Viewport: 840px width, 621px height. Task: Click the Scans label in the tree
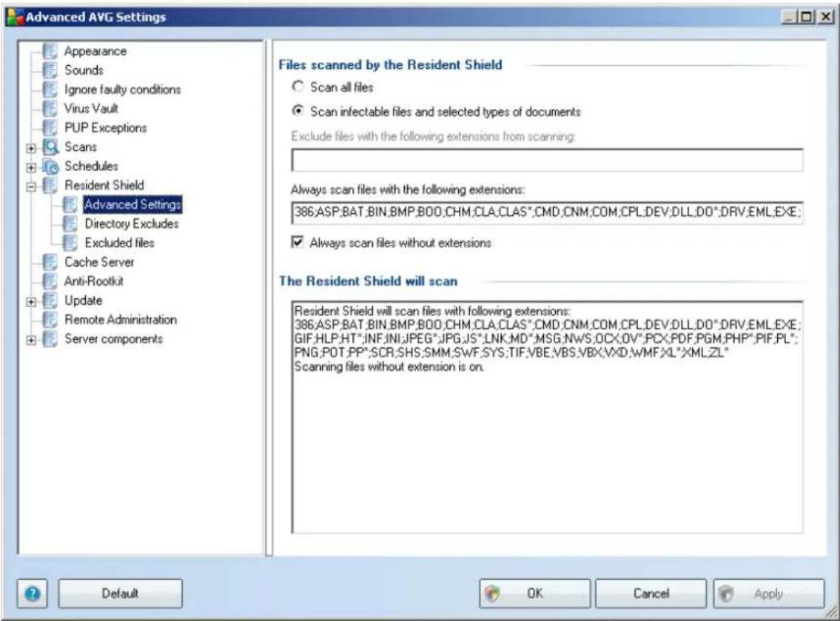point(81,147)
